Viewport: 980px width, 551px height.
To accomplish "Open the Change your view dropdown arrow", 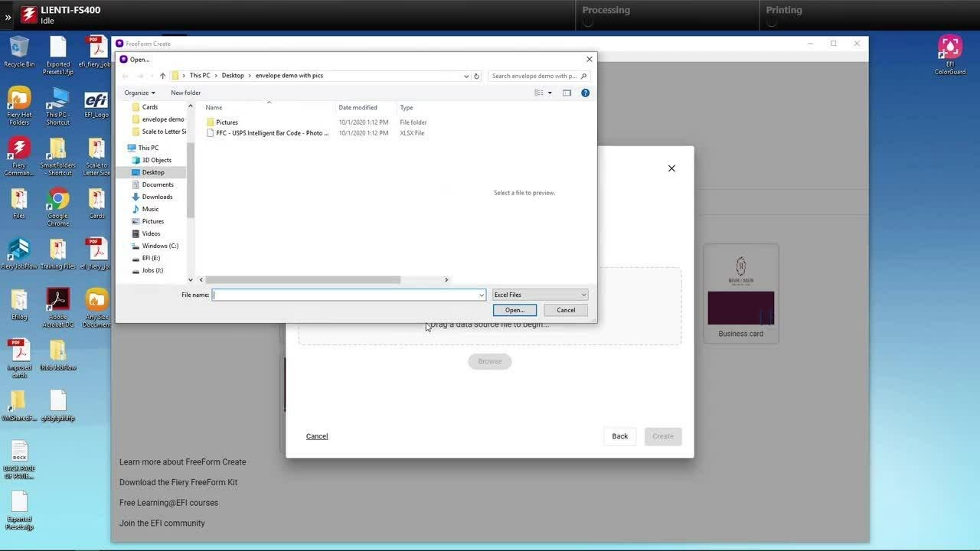I will click(x=550, y=93).
